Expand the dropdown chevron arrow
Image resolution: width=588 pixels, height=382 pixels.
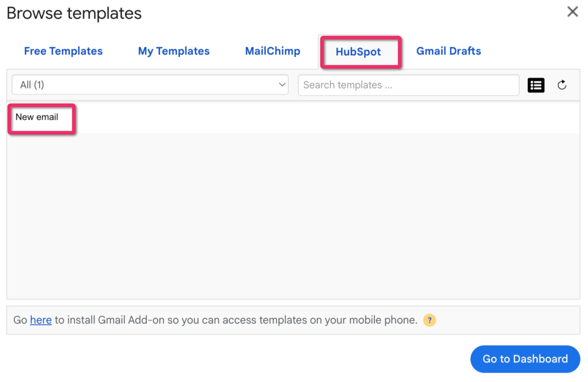point(282,85)
